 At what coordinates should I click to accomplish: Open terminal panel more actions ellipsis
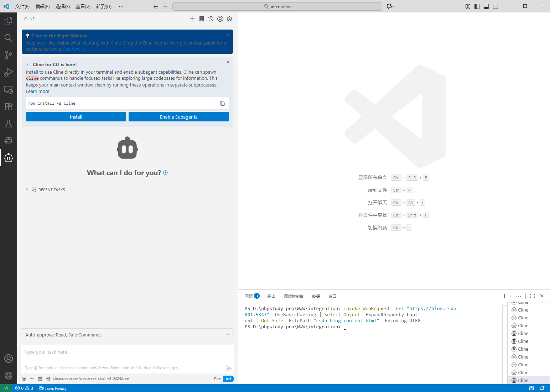[519, 296]
